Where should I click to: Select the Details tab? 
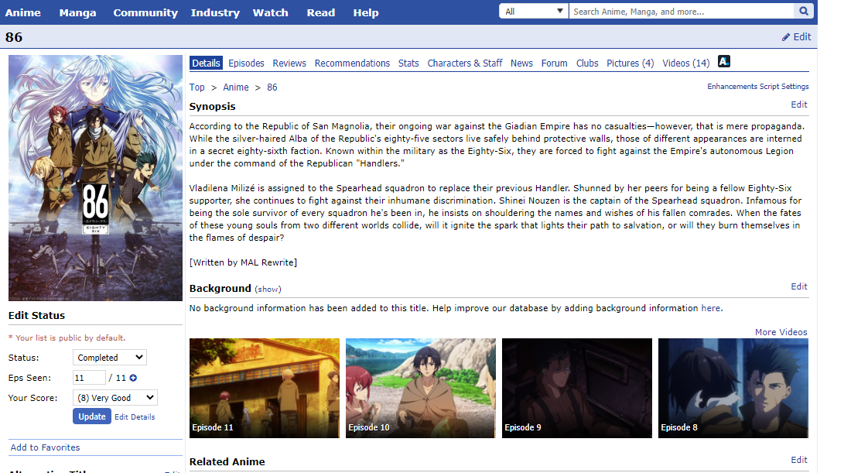click(x=206, y=63)
